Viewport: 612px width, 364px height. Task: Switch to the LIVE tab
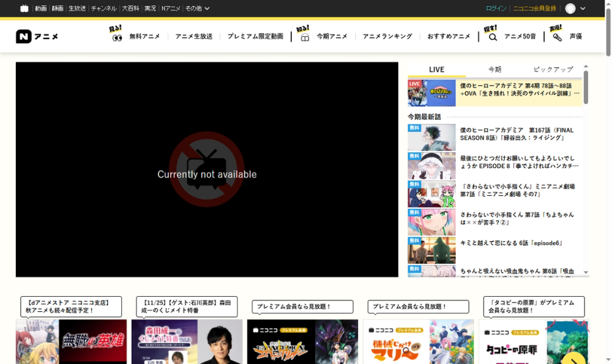coord(437,70)
